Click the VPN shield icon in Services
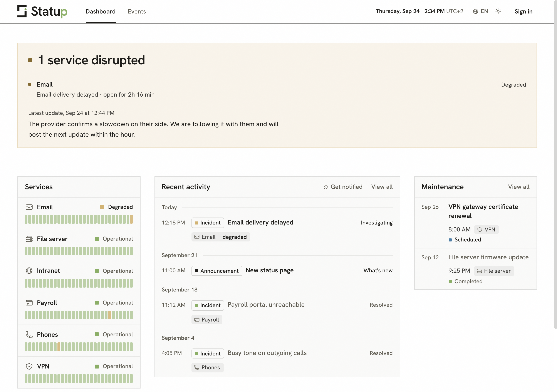The height and width of the screenshot is (392, 557). [29, 366]
